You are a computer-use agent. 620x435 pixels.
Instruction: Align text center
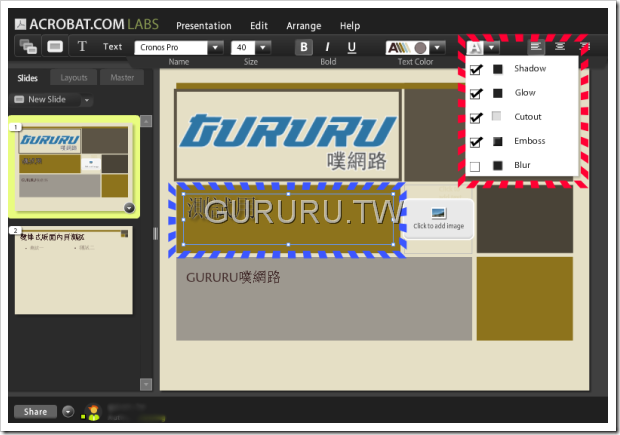pos(560,47)
